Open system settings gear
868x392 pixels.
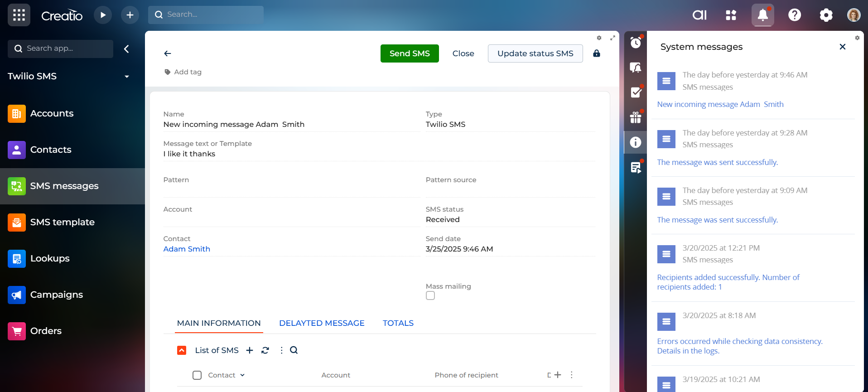(826, 15)
